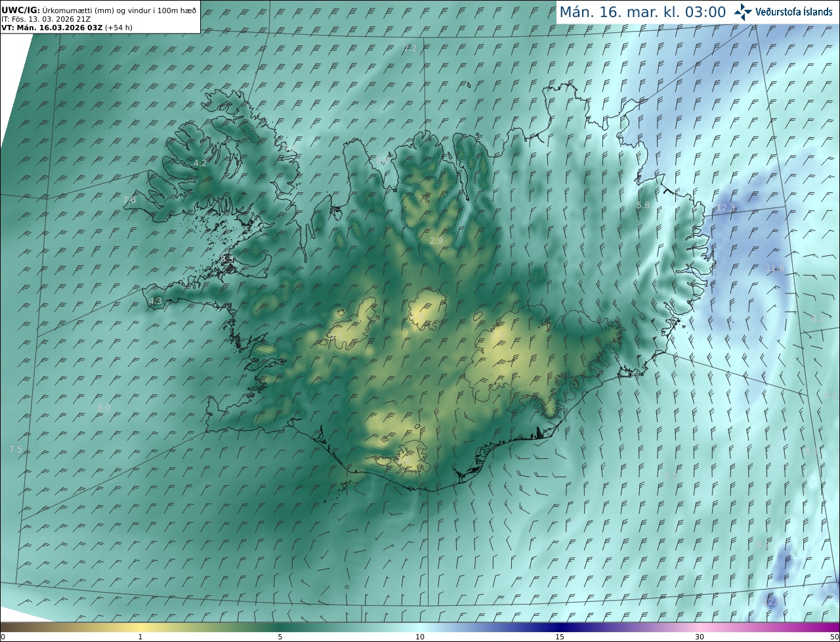Image resolution: width=840 pixels, height=642 pixels.
Task: Click the map value 4.3 on Snæfellsnes
Action: [x=156, y=301]
